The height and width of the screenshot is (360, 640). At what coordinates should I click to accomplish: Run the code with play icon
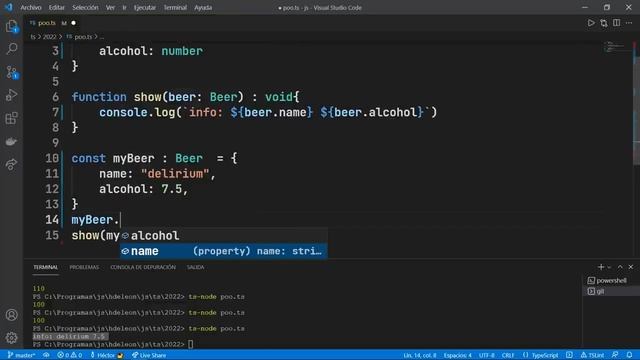tap(591, 23)
